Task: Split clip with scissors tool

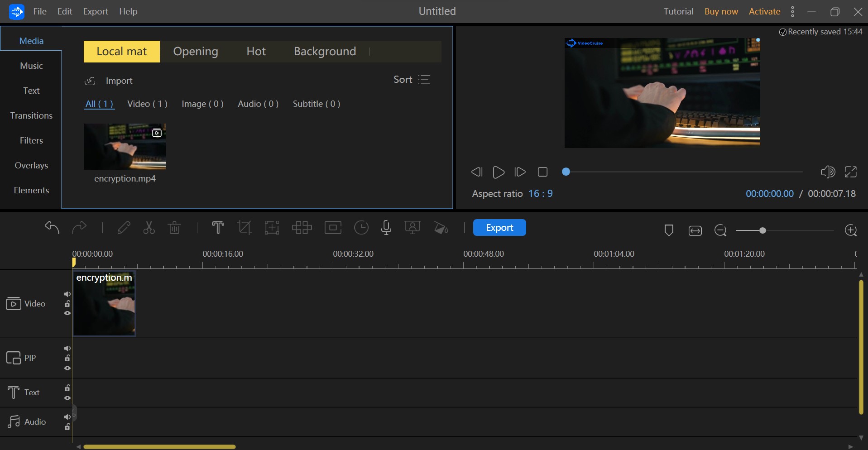Action: [149, 227]
